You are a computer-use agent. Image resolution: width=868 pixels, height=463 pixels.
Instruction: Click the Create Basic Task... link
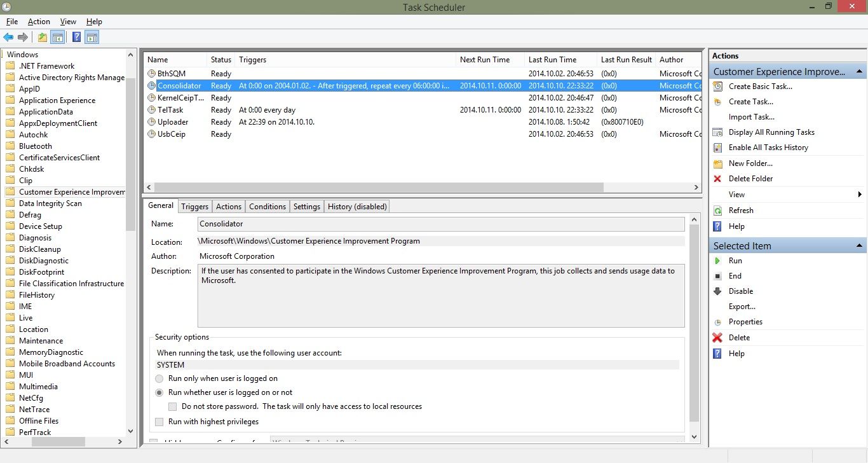[x=761, y=86]
